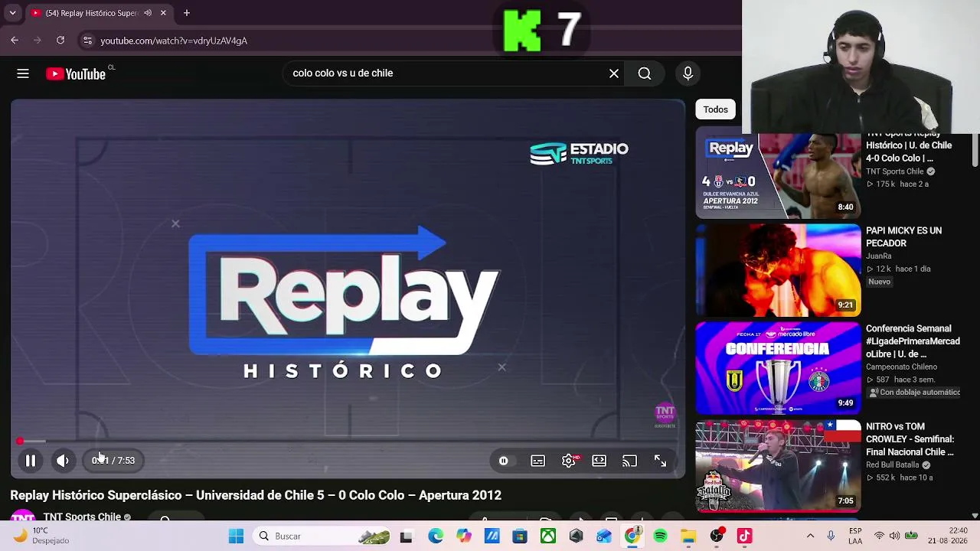The image size is (980, 551).
Task: Click the browser address bar URL
Action: pyautogui.click(x=174, y=41)
